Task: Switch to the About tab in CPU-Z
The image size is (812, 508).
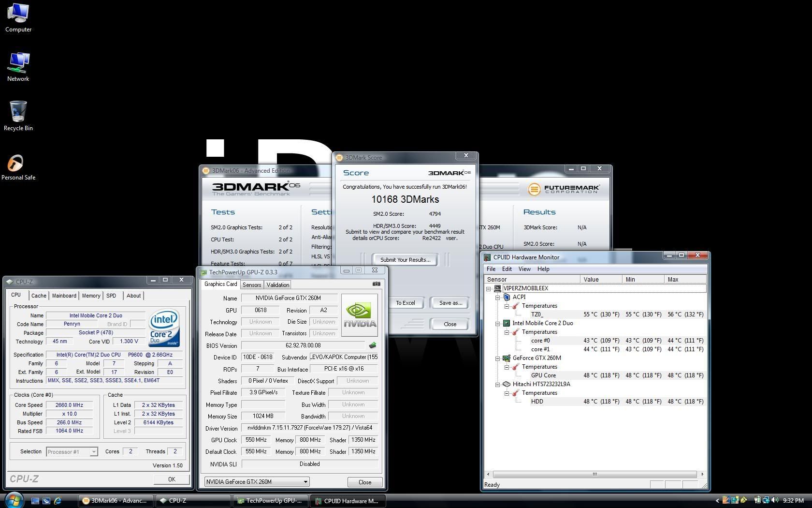Action: (x=133, y=296)
